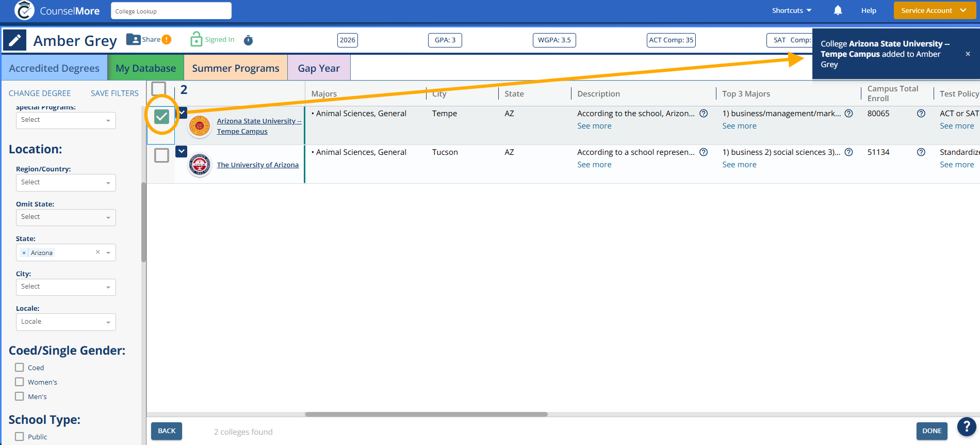The height and width of the screenshot is (445, 980).
Task: Open the Service Account menu
Action: pyautogui.click(x=934, y=10)
